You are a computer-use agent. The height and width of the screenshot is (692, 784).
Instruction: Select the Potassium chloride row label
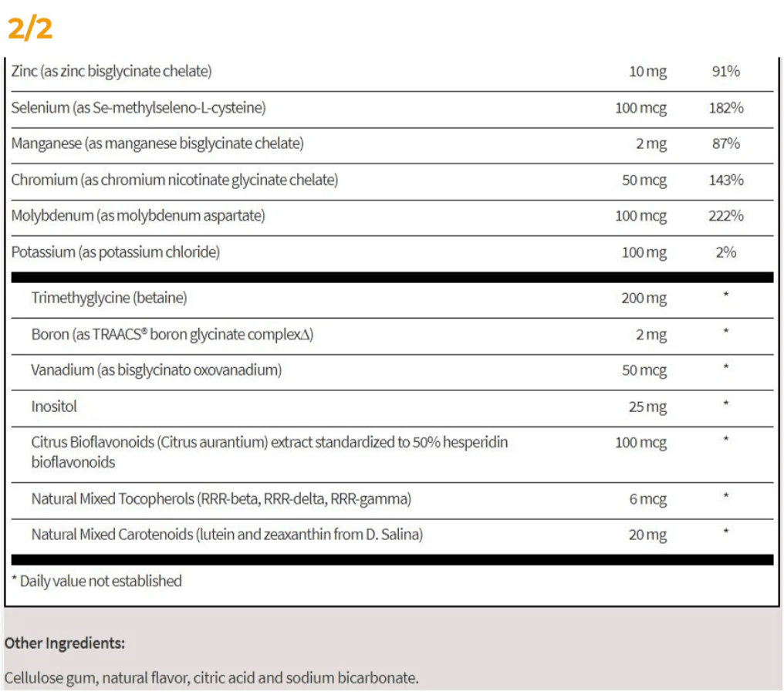[116, 252]
